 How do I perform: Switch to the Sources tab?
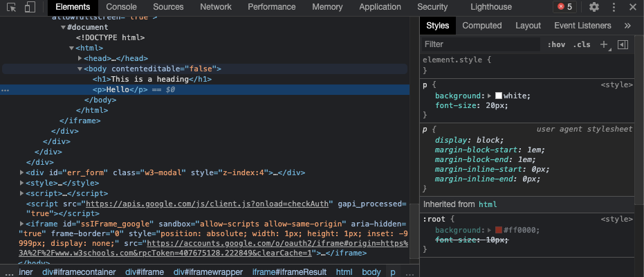pyautogui.click(x=168, y=7)
